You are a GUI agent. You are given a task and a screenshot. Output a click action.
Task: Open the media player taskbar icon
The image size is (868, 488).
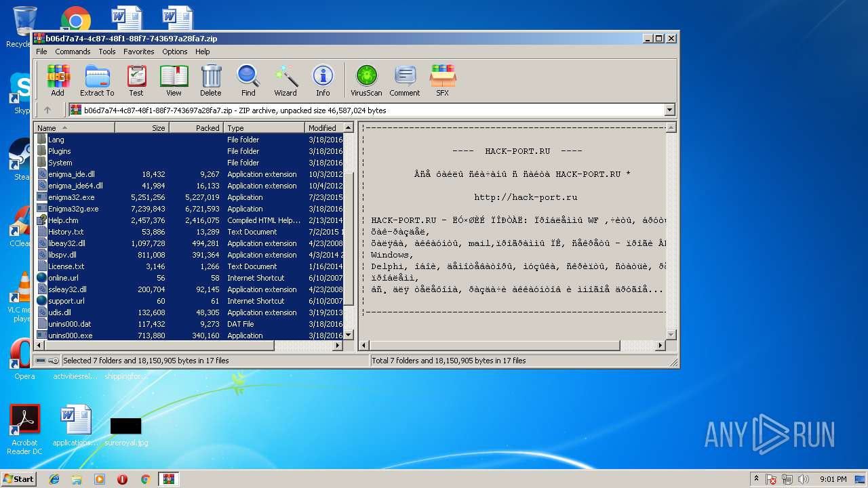click(100, 479)
